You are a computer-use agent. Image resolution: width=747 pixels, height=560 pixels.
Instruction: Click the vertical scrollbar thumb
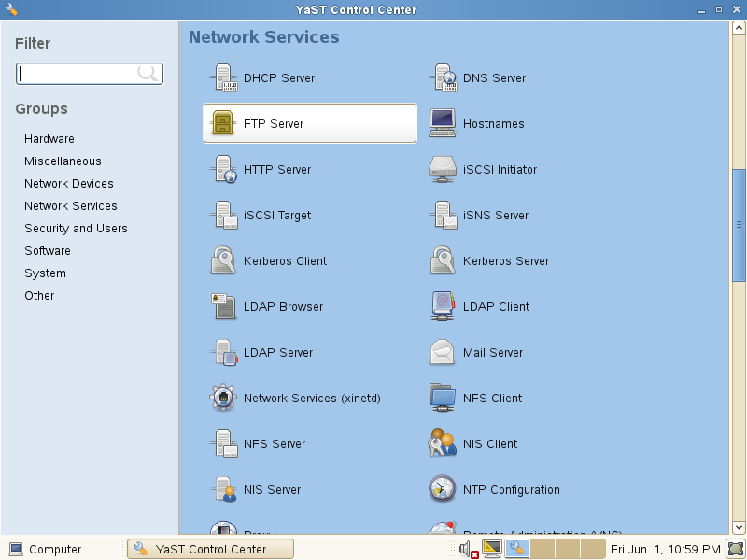pyautogui.click(x=739, y=225)
